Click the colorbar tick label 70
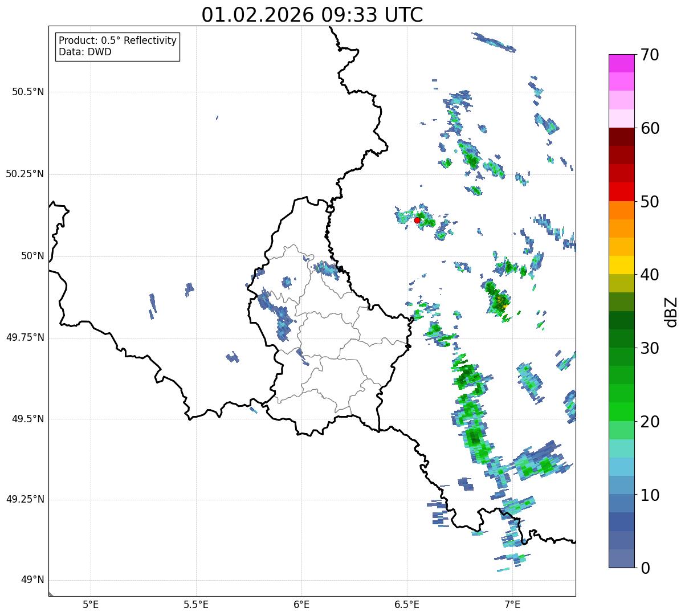This screenshot has height=616, width=685. [x=650, y=55]
